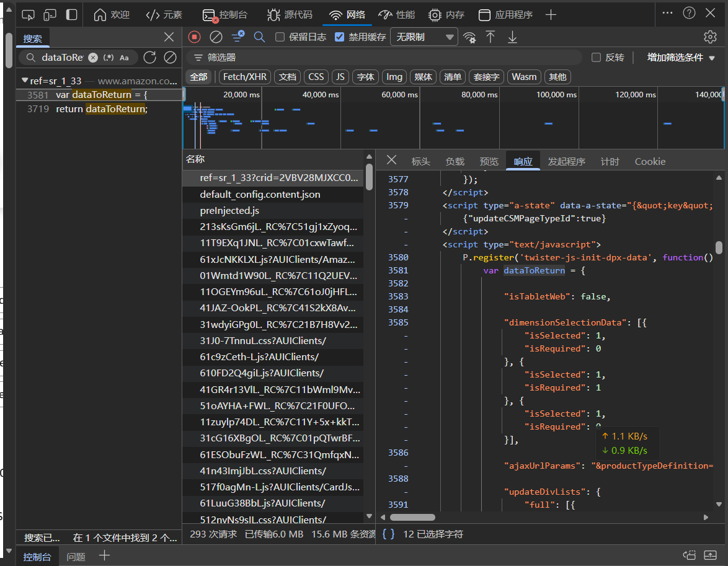Click the red record network log button
Viewport: 728px width, 566px height.
pyautogui.click(x=195, y=37)
